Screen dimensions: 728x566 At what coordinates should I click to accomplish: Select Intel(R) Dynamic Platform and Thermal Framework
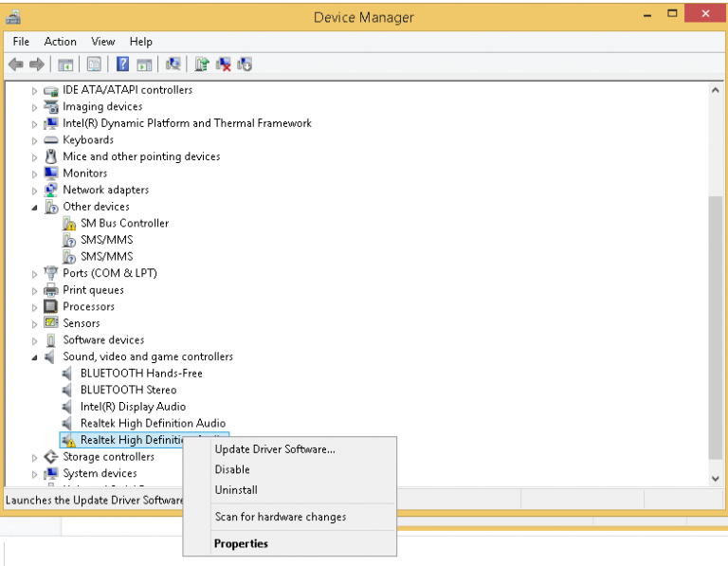click(x=187, y=123)
